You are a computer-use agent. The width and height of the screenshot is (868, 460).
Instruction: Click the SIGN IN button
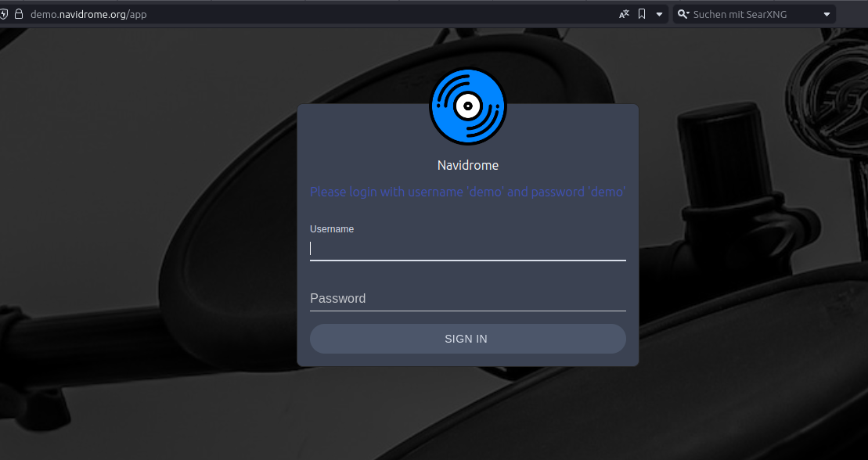tap(468, 339)
